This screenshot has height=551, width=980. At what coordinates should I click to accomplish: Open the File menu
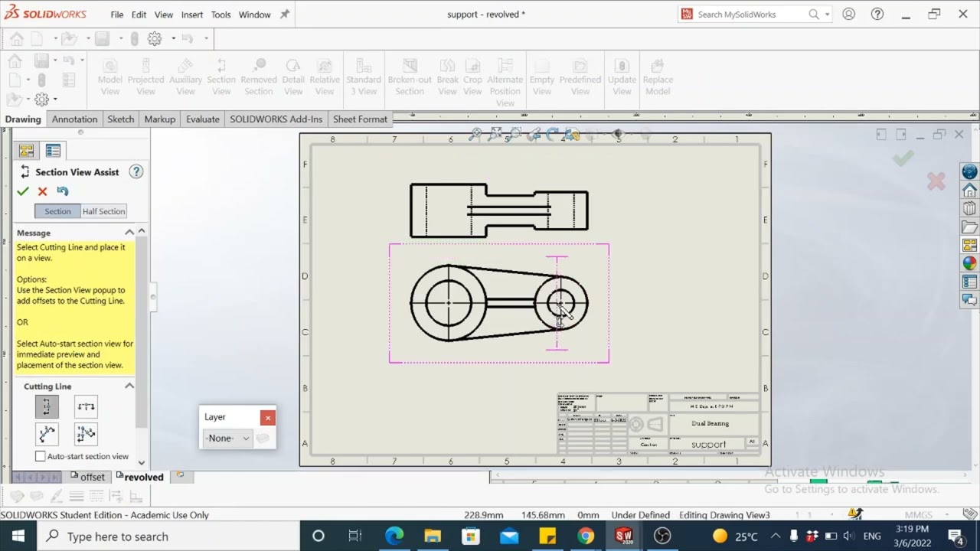116,15
